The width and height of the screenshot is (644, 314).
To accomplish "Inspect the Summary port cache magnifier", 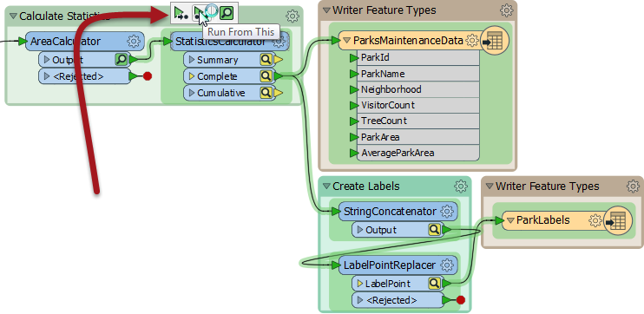I will click(266, 60).
